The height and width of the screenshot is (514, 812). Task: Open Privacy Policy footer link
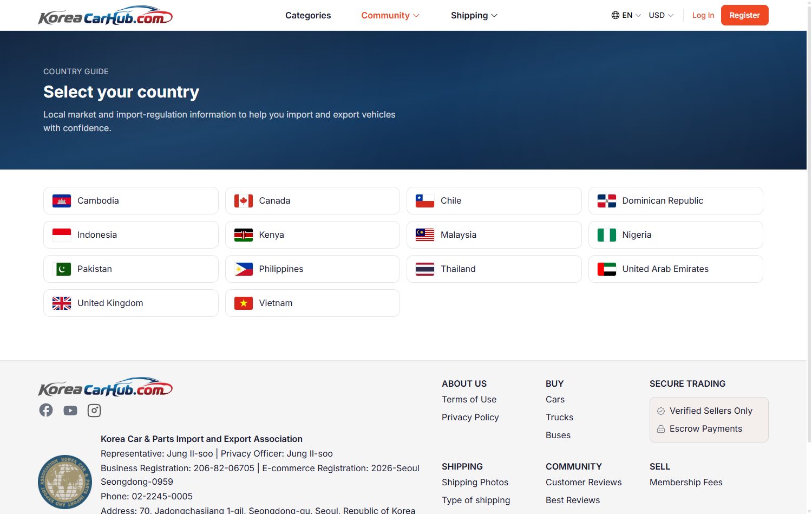(470, 417)
